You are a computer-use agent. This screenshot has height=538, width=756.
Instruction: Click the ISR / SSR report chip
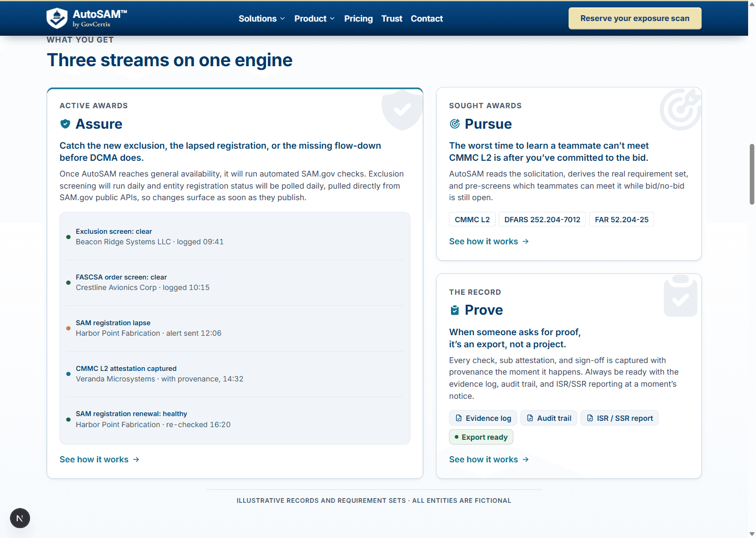pos(619,418)
